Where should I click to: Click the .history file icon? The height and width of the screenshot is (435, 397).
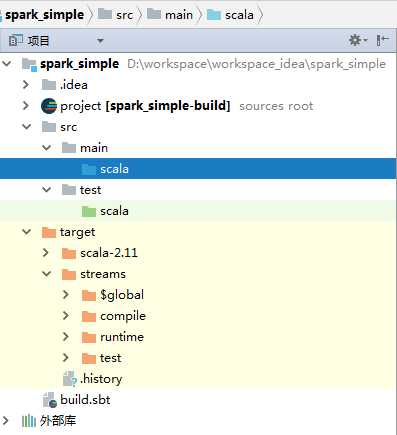(70, 379)
